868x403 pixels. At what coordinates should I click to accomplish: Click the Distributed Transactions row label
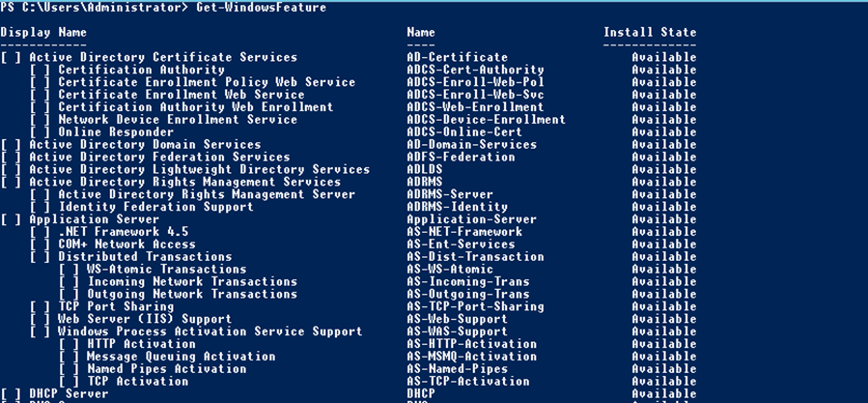[145, 257]
